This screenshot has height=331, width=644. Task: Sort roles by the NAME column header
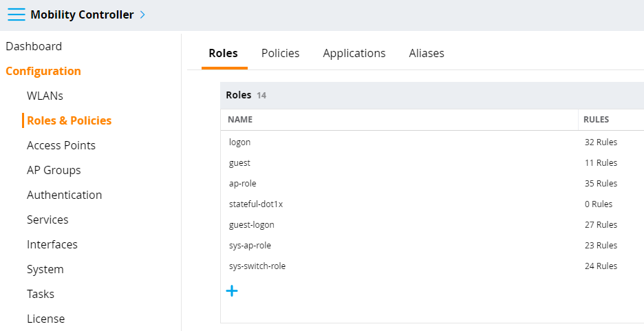240,120
